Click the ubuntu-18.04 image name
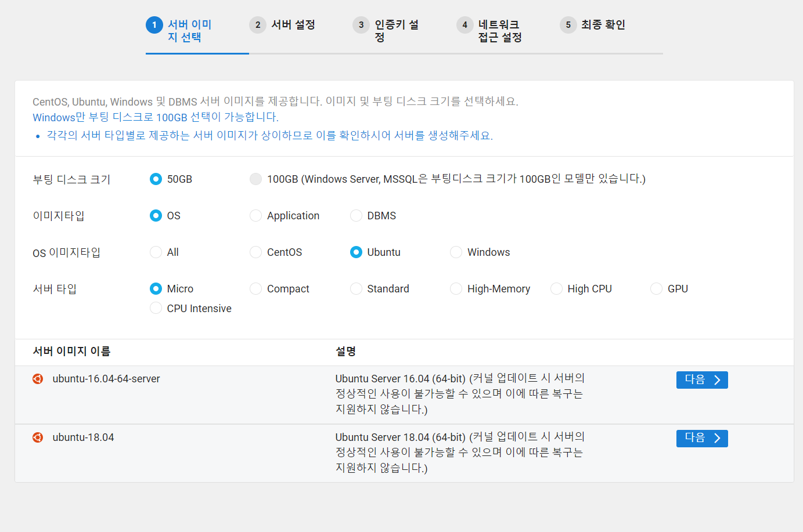The width and height of the screenshot is (803, 532). 83,437
